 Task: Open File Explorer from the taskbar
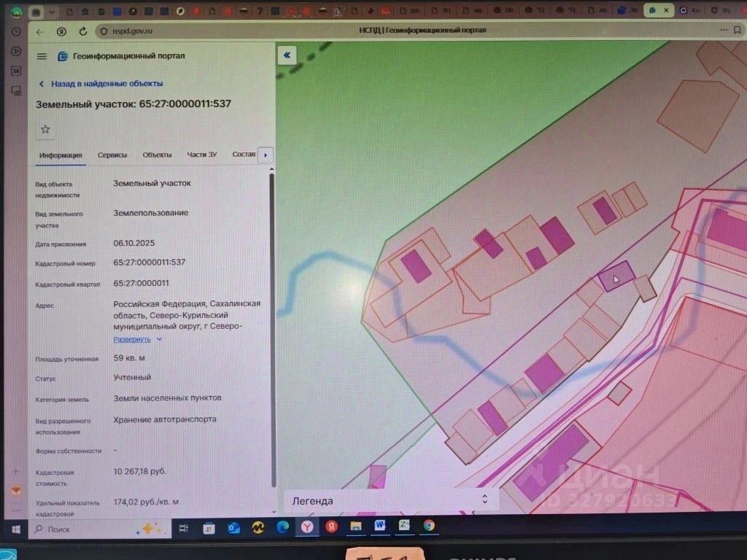pyautogui.click(x=356, y=526)
